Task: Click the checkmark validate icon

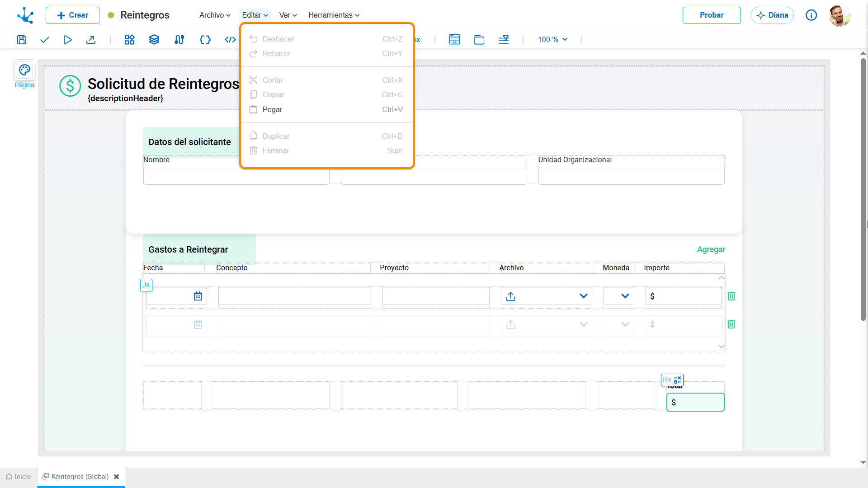Action: (x=44, y=40)
